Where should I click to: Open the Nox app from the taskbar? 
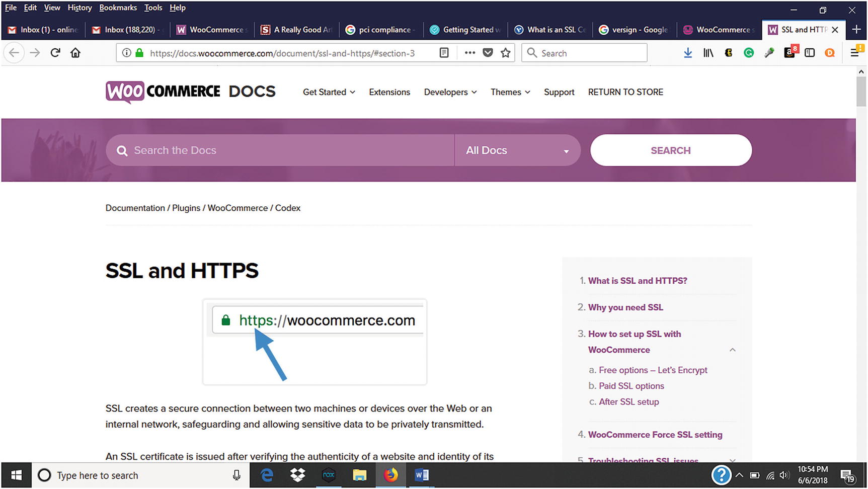(x=329, y=475)
